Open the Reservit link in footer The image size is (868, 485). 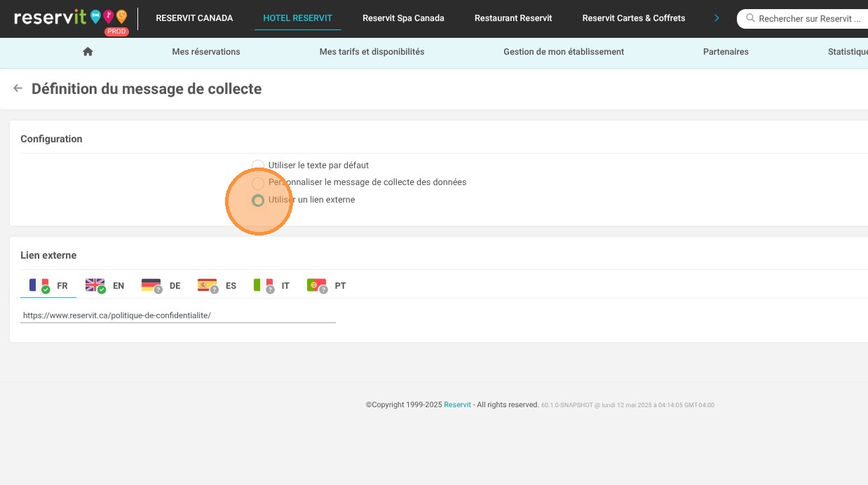pos(458,405)
